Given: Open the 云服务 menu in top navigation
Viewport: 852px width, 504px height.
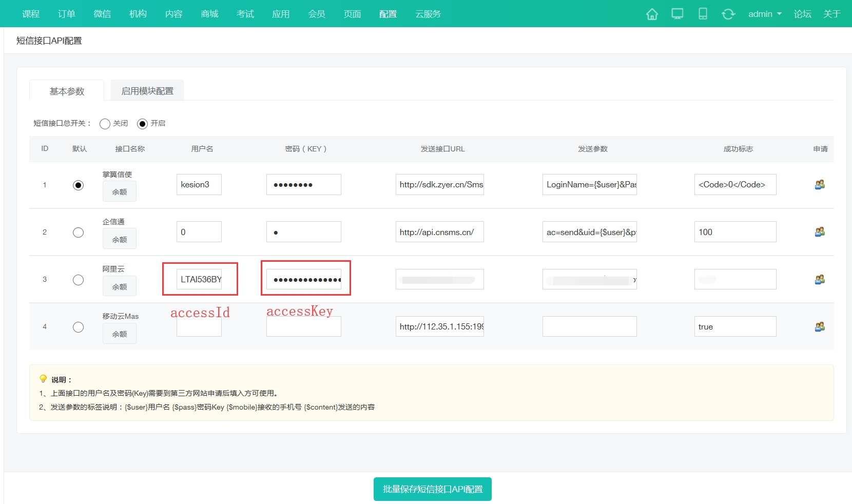Looking at the screenshot, I should 428,14.
